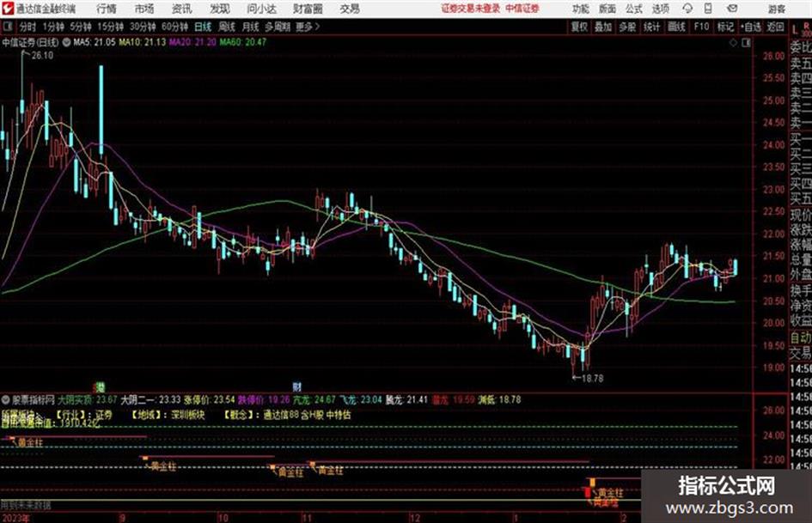812x523 pixels.
Task: Open the 功能 menu
Action: pos(581,9)
